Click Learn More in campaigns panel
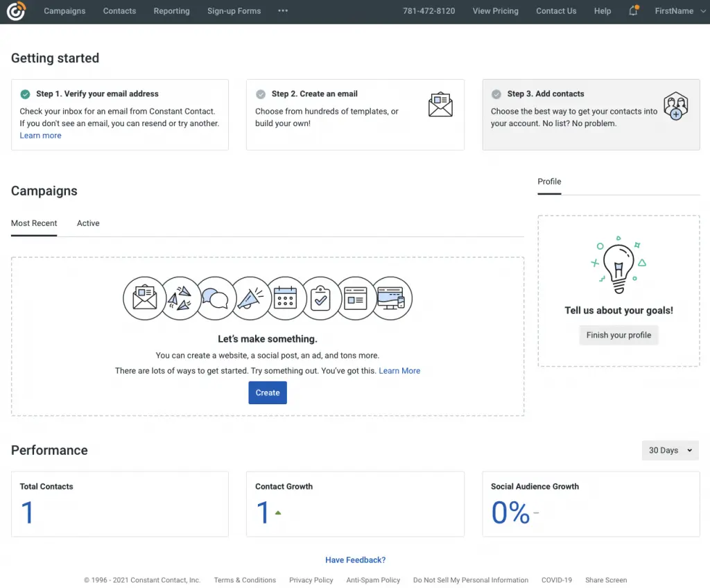Image resolution: width=710 pixels, height=588 pixels. click(x=399, y=370)
